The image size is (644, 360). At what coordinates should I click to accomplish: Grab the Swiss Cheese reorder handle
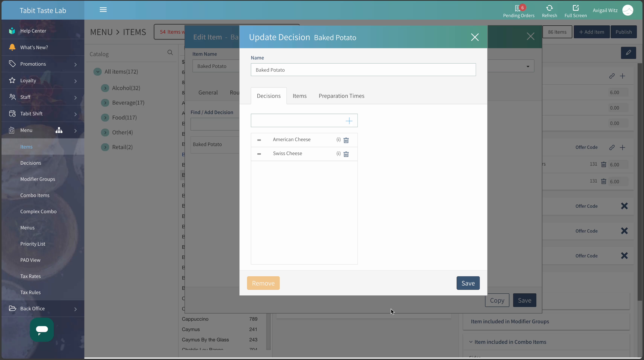pyautogui.click(x=259, y=154)
